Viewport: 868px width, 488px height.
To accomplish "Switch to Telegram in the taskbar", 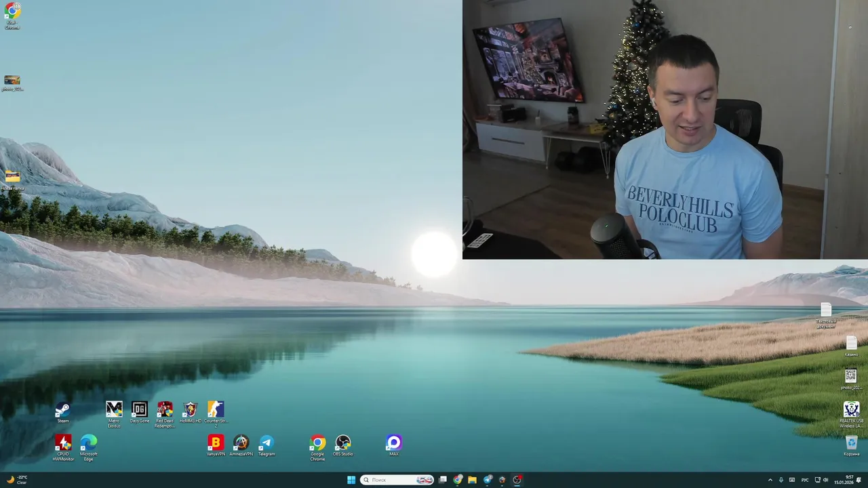I will point(488,480).
